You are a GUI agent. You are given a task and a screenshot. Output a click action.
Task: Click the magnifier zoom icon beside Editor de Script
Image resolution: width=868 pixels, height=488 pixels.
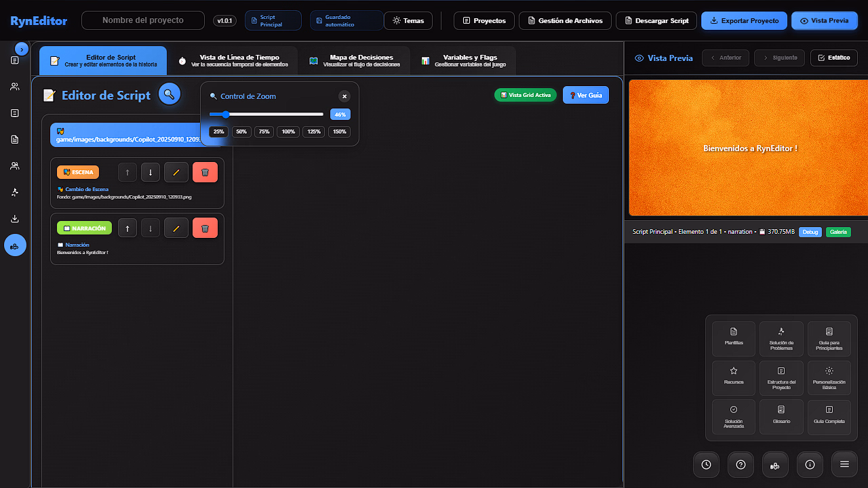tap(170, 94)
